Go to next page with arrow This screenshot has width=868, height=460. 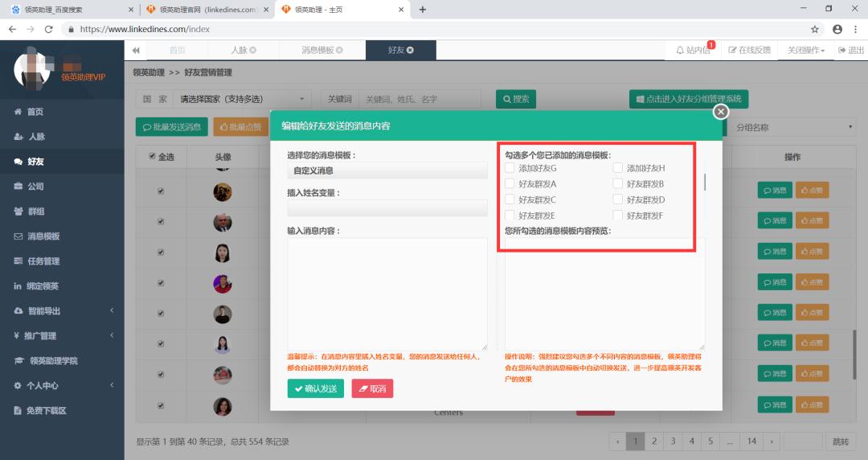[x=771, y=442]
